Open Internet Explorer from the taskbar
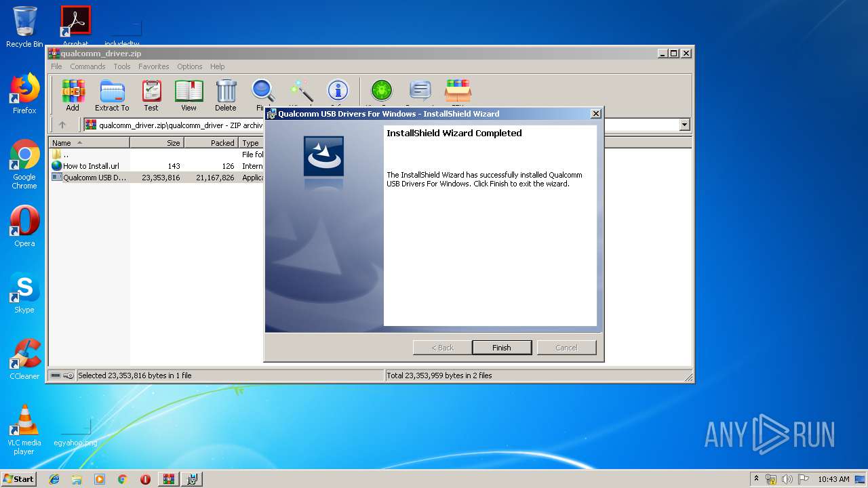Image resolution: width=868 pixels, height=488 pixels. [x=54, y=479]
